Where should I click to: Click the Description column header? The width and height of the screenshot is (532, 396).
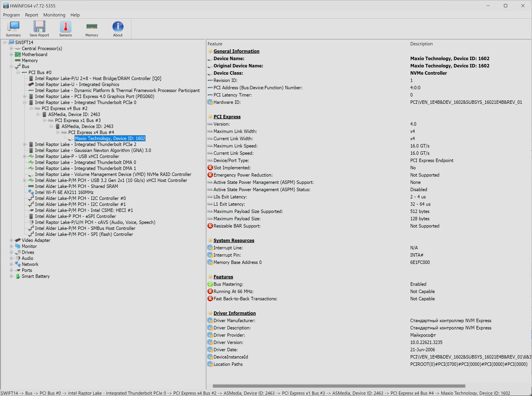click(421, 44)
